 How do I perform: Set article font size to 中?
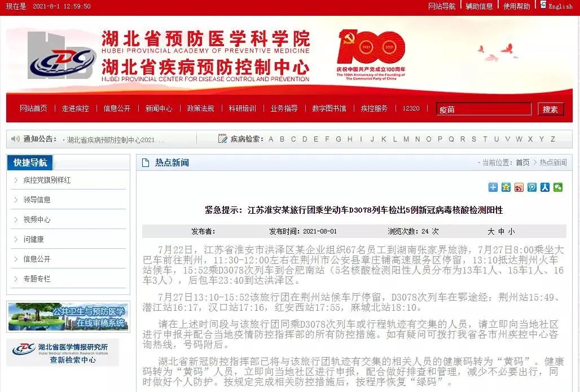(501, 231)
